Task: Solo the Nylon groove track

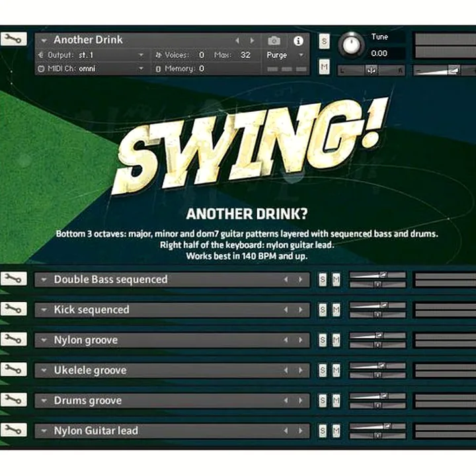Action: tap(323, 340)
